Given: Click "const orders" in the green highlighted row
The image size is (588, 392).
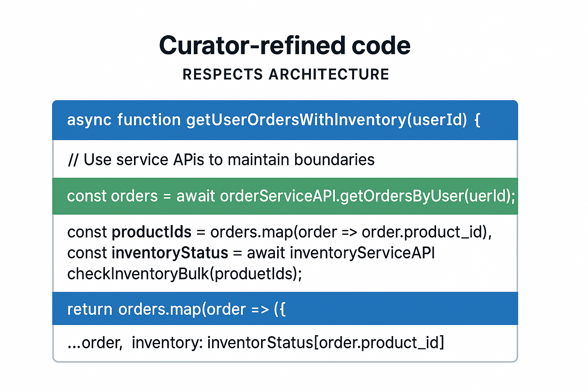Looking at the screenshot, I should coord(112,196).
